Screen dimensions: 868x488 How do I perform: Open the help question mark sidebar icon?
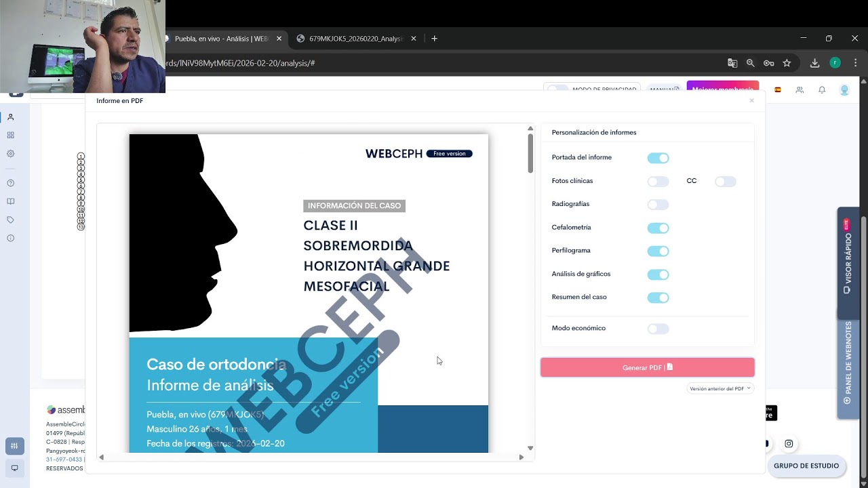[x=11, y=183]
